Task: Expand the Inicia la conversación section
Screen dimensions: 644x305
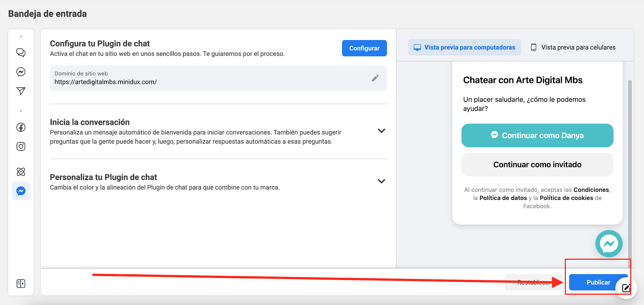Action: tap(381, 131)
